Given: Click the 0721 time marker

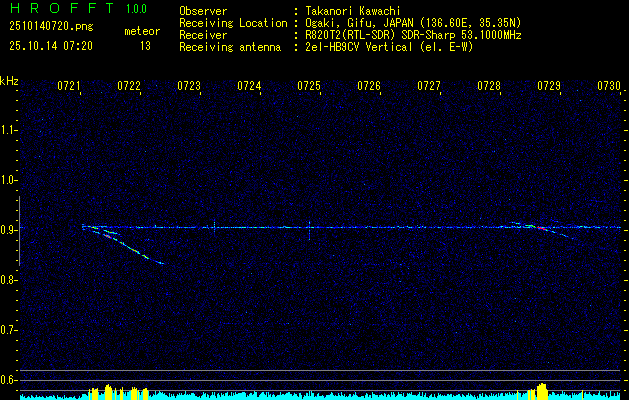Looking at the screenshot, I should (x=69, y=85).
